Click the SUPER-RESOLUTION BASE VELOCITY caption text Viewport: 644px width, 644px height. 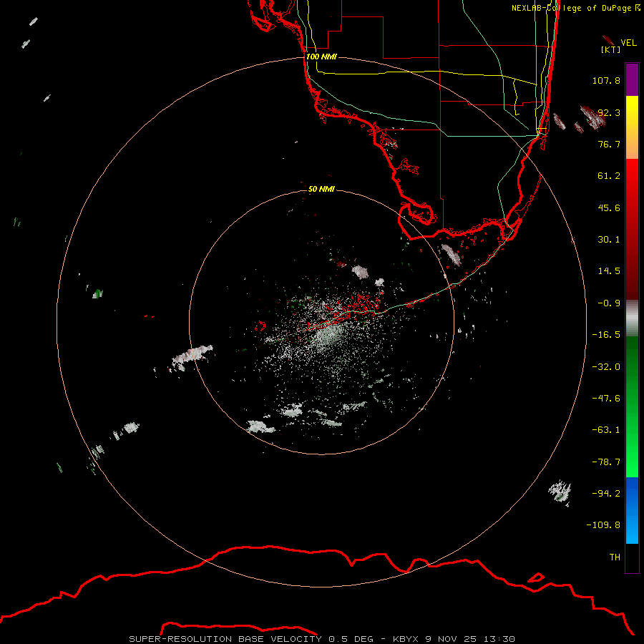point(225,639)
